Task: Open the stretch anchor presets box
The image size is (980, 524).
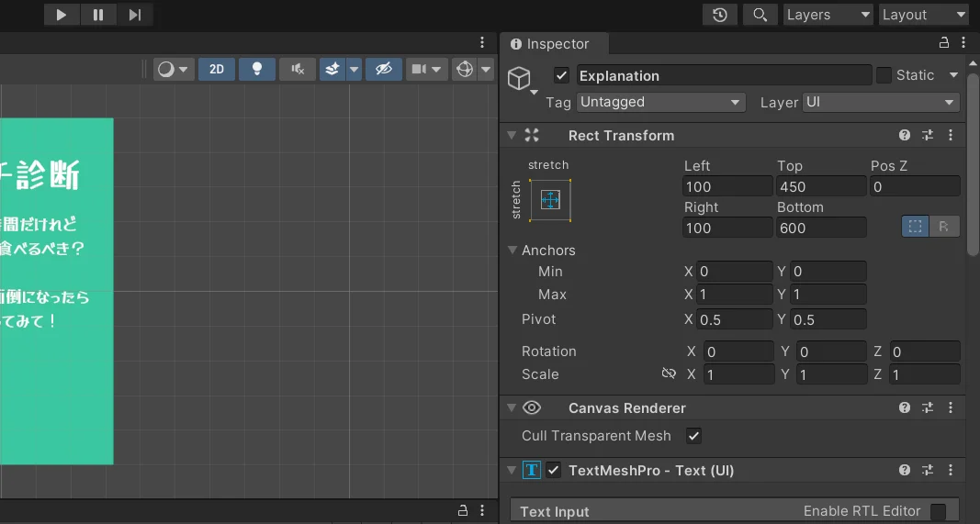Action: pos(550,200)
